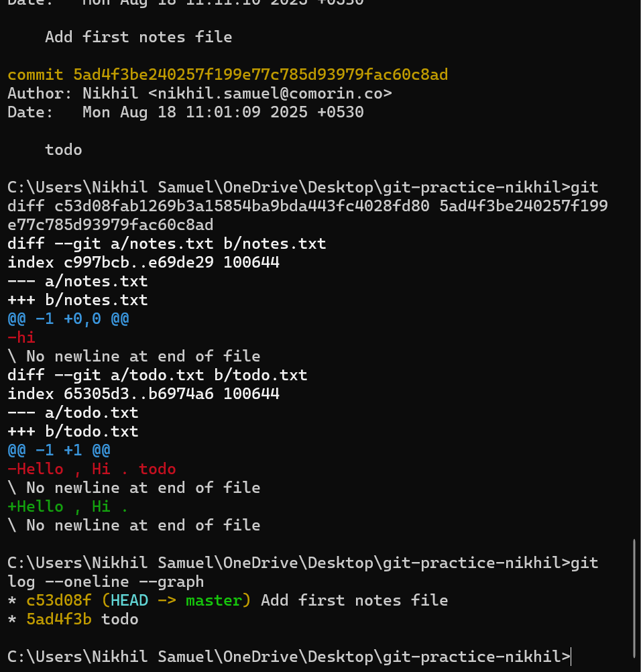Click the hunk header "@@ -1 +1 @@"
This screenshot has width=641, height=672.
(x=59, y=450)
